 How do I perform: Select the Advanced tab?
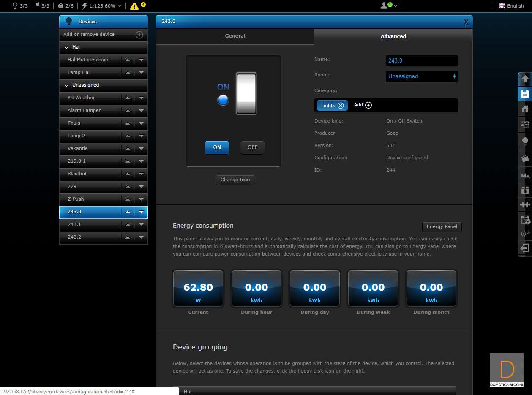[393, 36]
